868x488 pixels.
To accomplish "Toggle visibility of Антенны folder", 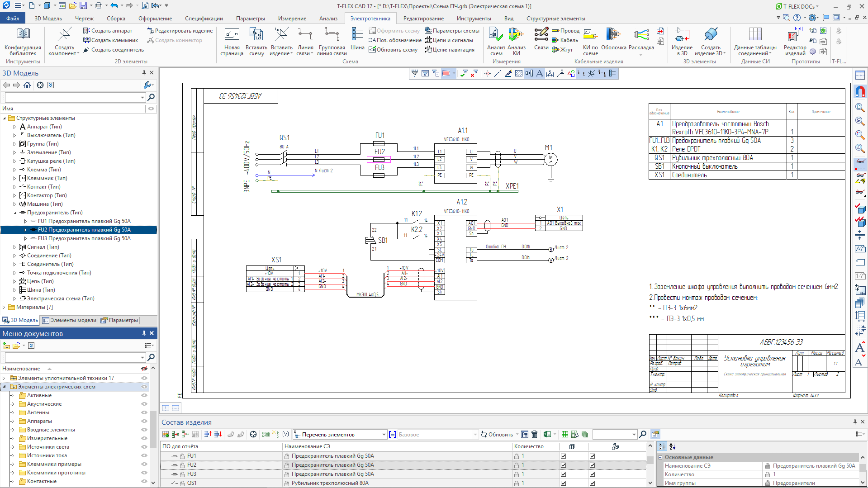I will (x=144, y=412).
